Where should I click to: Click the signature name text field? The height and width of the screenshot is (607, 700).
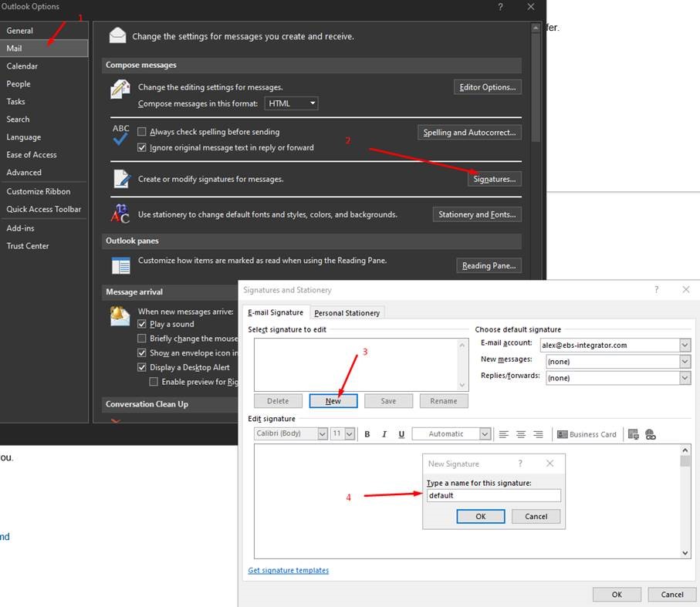493,495
